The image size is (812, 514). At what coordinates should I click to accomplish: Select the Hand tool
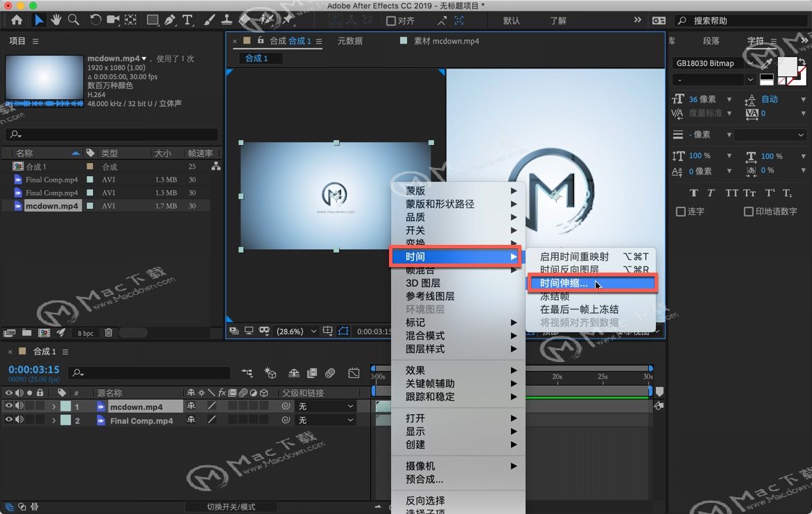coord(56,20)
